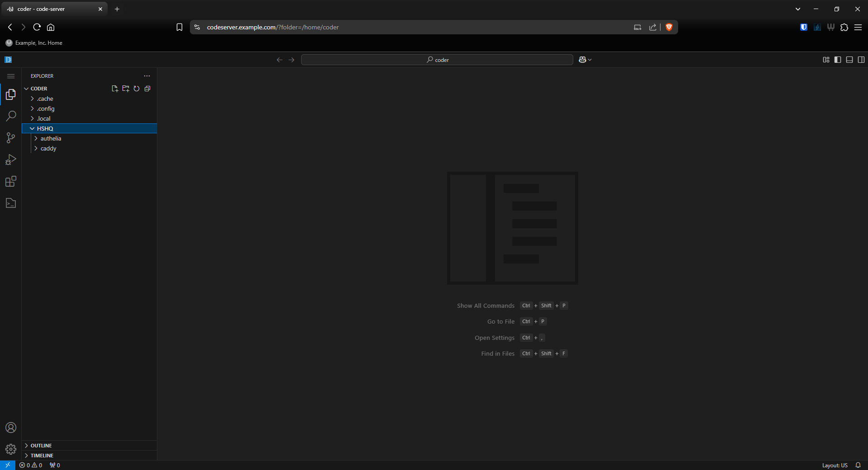Open Source Control view
Screen dimensions: 868x470
coord(11,138)
